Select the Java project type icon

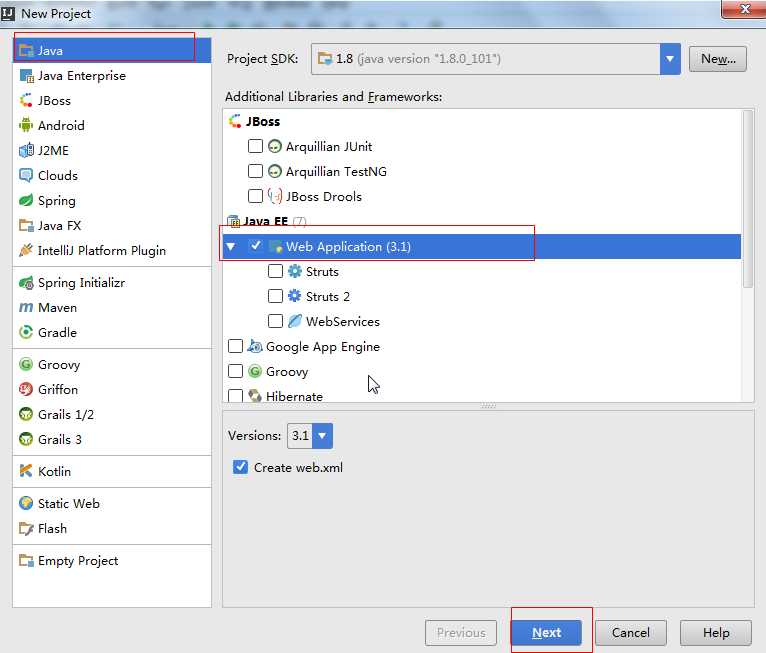point(26,51)
